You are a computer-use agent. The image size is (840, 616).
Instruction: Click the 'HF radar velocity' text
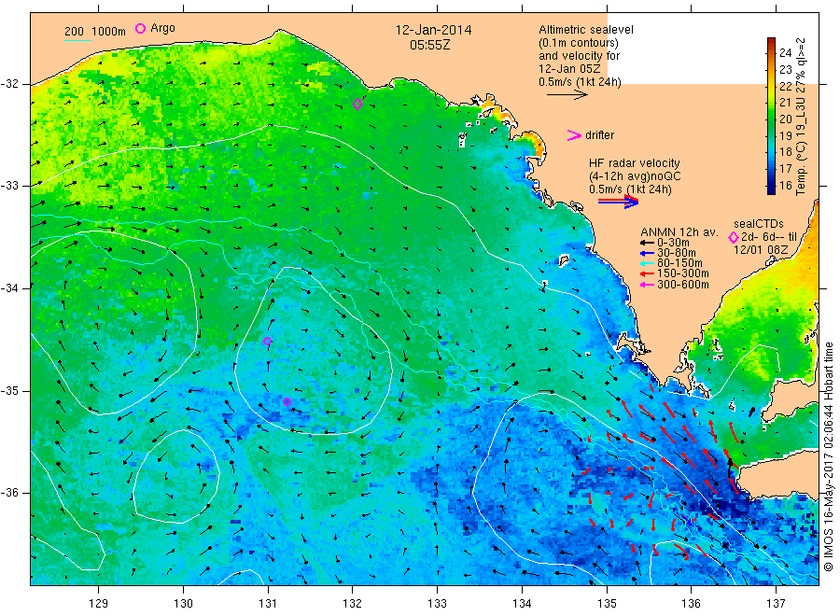pos(635,162)
